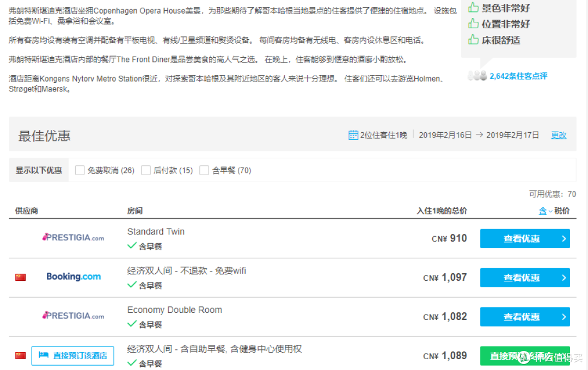The height and width of the screenshot is (370, 588).
Task: Click 查看优惠 for the Economy Double Room
Action: [x=525, y=317]
